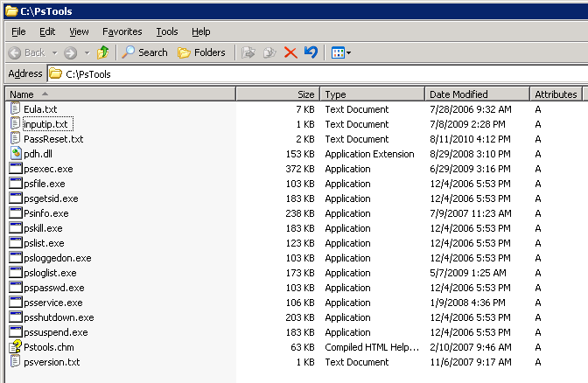Select the inputip.txt file icon
588x383 pixels.
pos(15,123)
